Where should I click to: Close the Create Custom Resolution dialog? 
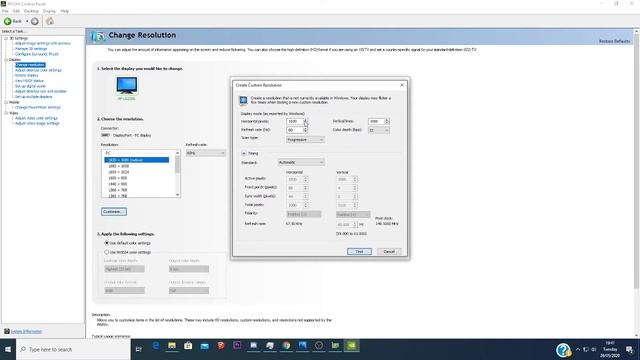pyautogui.click(x=402, y=85)
